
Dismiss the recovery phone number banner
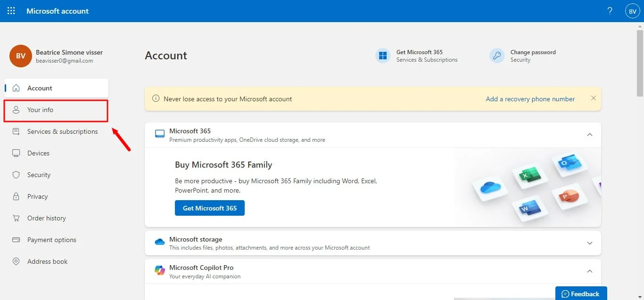[594, 98]
